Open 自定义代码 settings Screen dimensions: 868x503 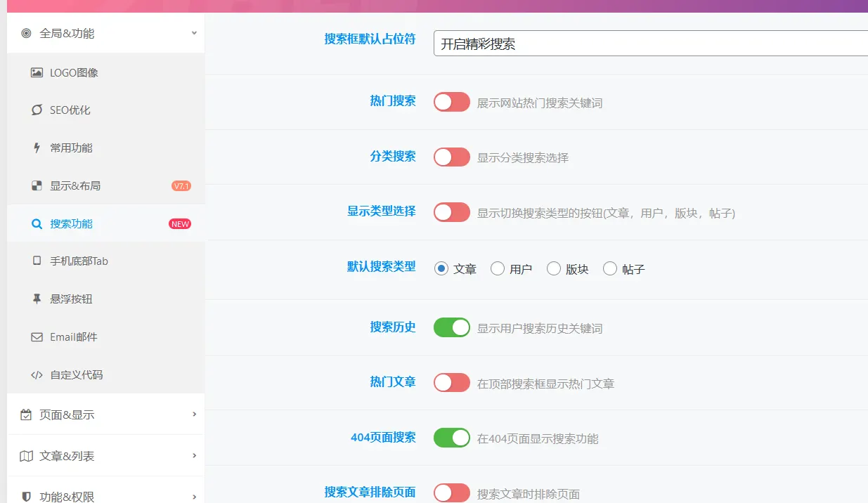click(x=106, y=374)
